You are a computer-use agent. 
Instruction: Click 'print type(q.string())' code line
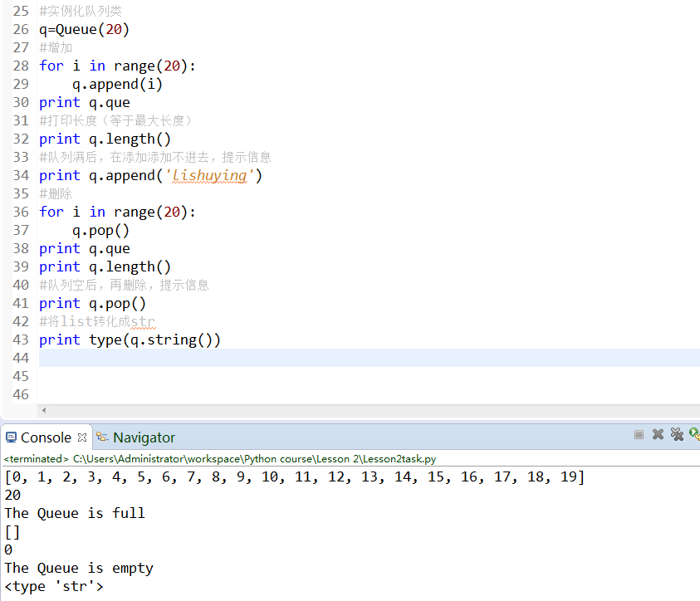(130, 340)
